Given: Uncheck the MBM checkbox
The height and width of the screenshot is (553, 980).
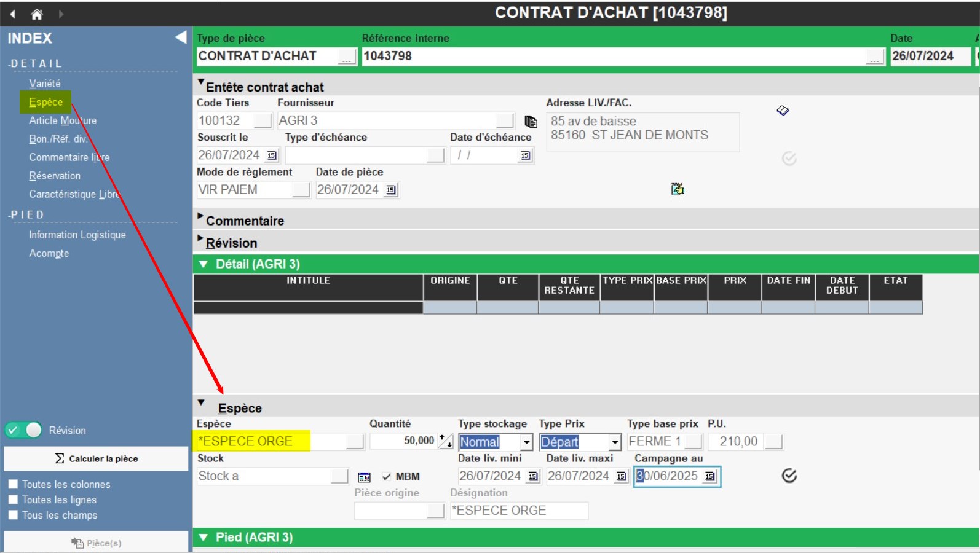Looking at the screenshot, I should pyautogui.click(x=387, y=477).
